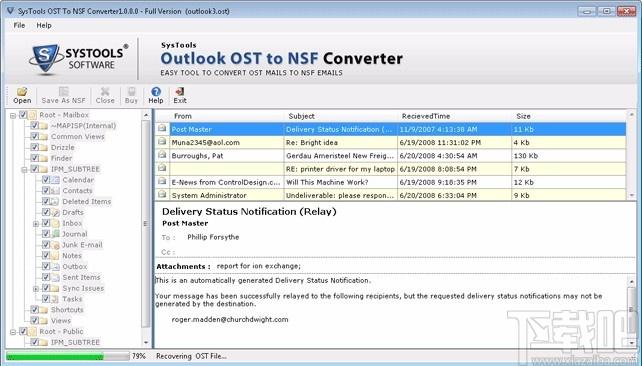Select the Gerdau Ameristeel email subject
This screenshot has width=642, height=366.
pyautogui.click(x=340, y=156)
